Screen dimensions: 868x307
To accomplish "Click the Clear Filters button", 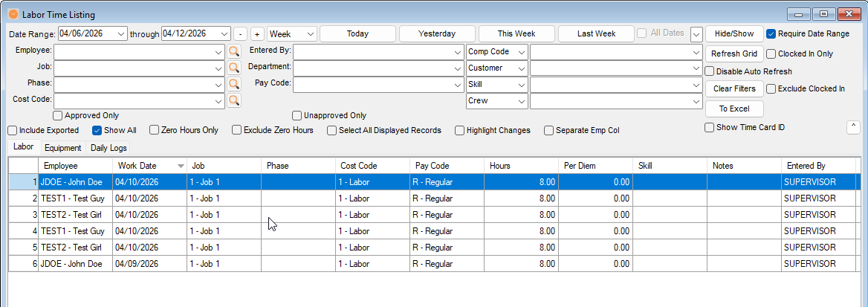I will pyautogui.click(x=734, y=88).
